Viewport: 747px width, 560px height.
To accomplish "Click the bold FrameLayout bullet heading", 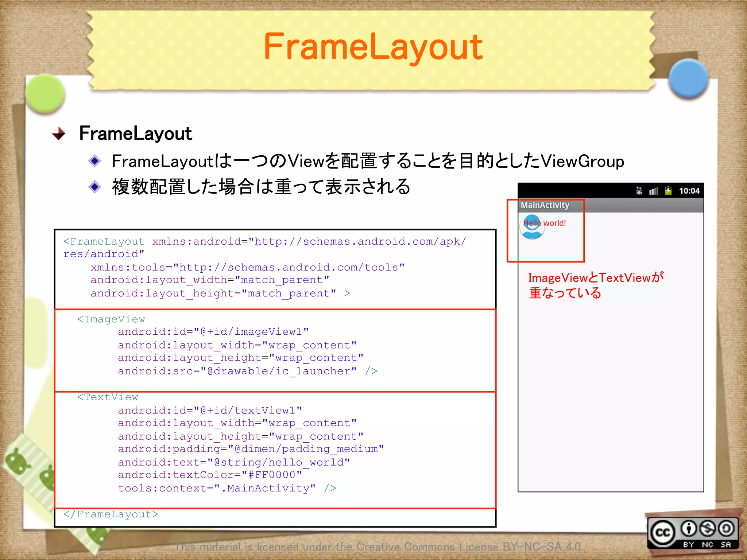I will tap(135, 133).
